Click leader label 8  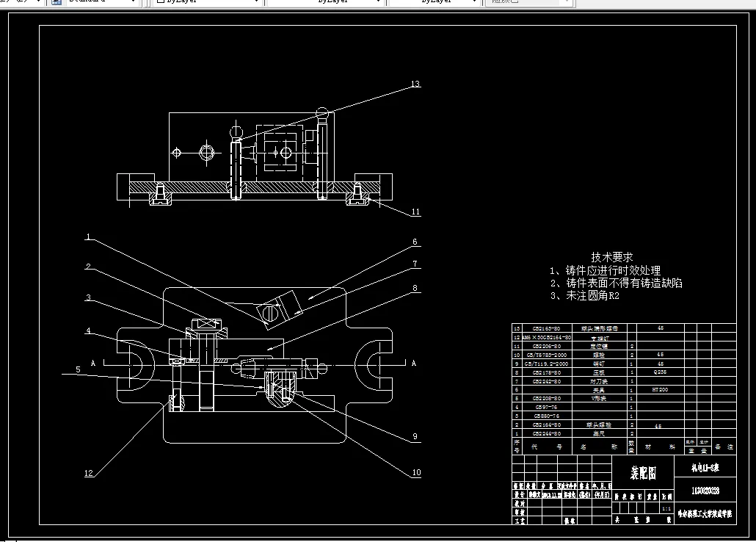pyautogui.click(x=415, y=288)
